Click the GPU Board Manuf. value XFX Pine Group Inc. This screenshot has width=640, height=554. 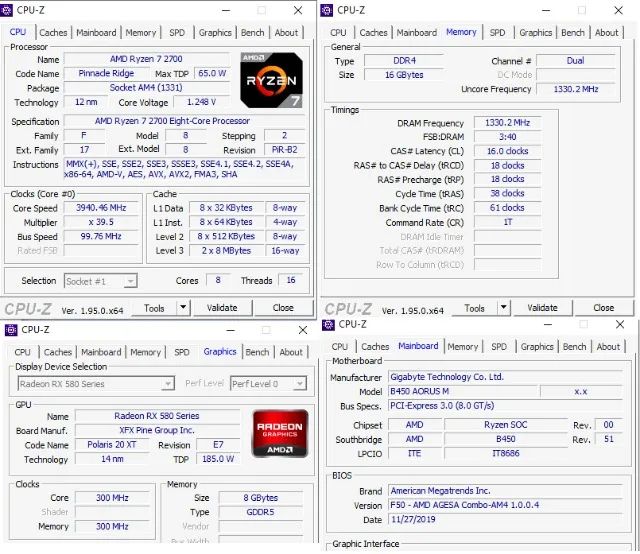click(157, 430)
